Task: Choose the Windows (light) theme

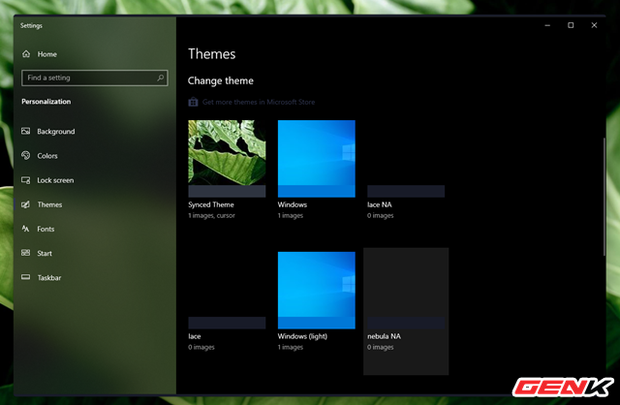Action: pyautogui.click(x=316, y=290)
